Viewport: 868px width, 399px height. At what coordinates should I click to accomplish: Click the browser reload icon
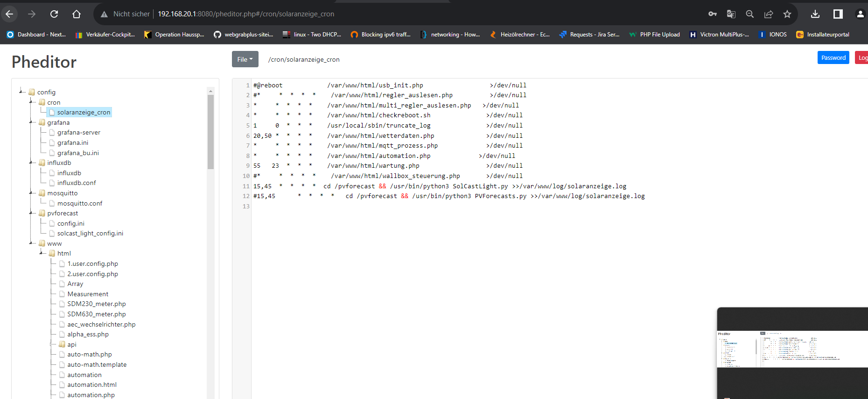(54, 14)
